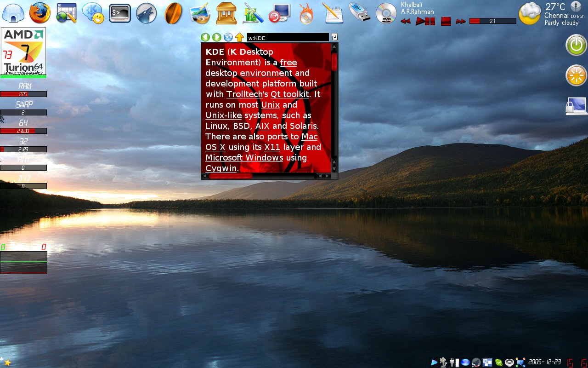Click the K desktop pager tray icon

(x=487, y=362)
